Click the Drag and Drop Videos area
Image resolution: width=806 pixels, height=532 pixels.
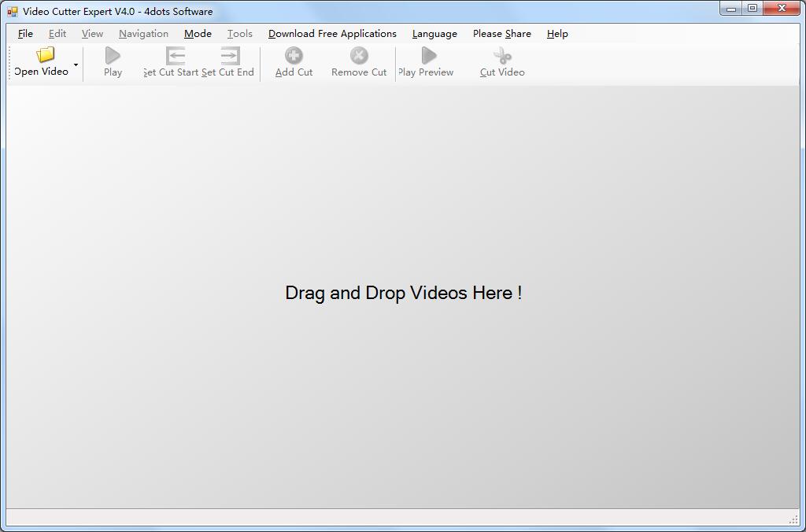(403, 294)
